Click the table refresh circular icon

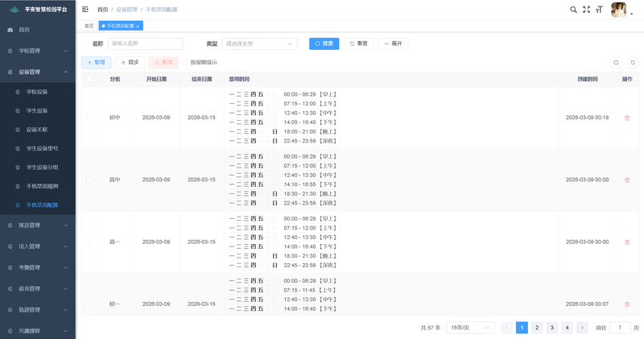click(633, 62)
